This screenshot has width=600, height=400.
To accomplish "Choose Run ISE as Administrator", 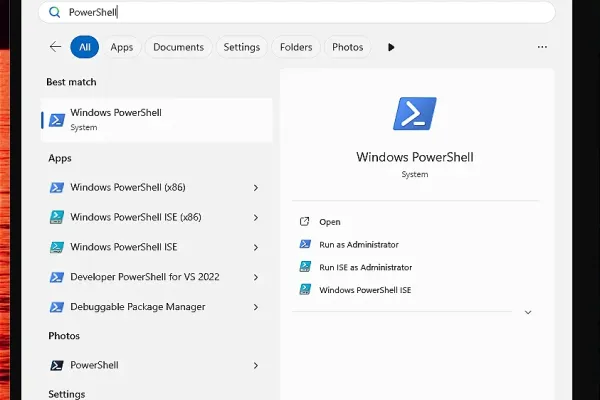I will [x=365, y=267].
